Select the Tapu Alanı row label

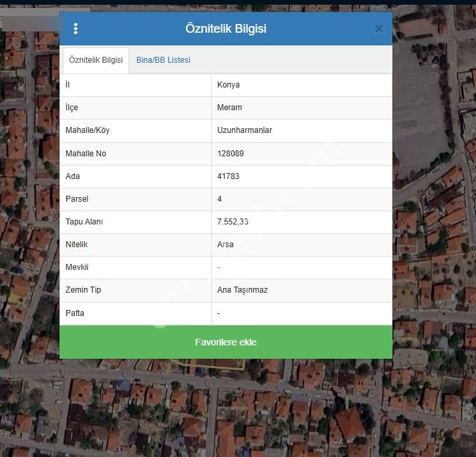[84, 222]
